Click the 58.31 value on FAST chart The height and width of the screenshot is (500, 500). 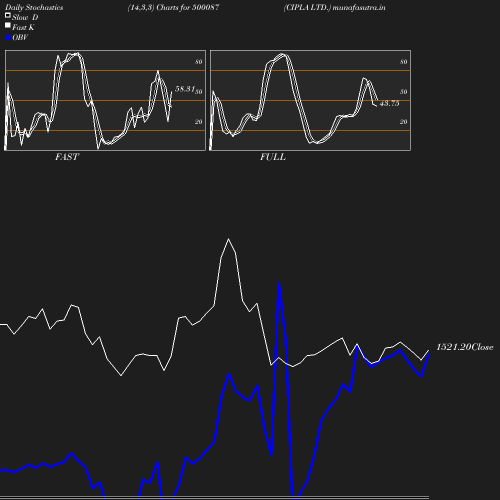point(185,89)
